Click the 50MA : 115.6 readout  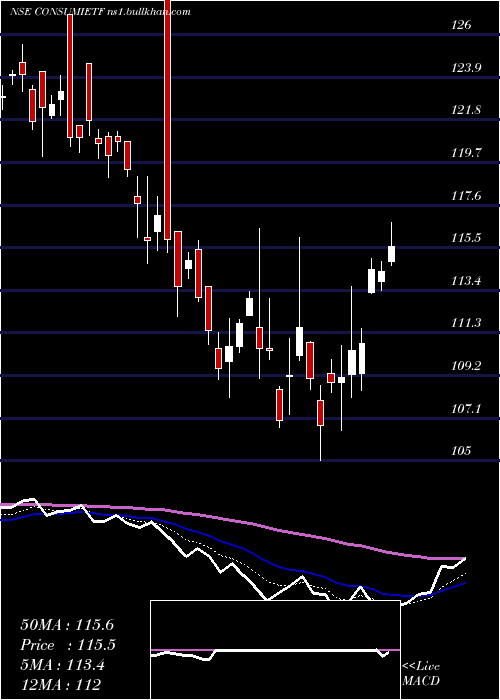pos(68,625)
